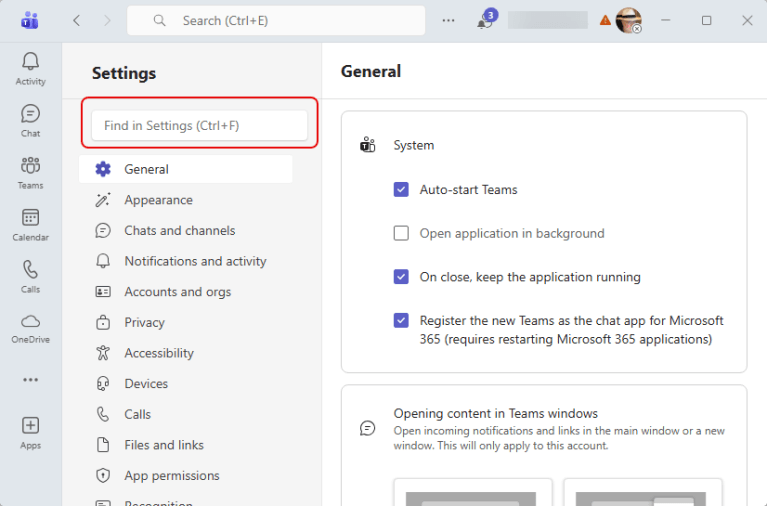Click the notifications bell with badge 3
This screenshot has width=767, height=506.
pos(485,21)
